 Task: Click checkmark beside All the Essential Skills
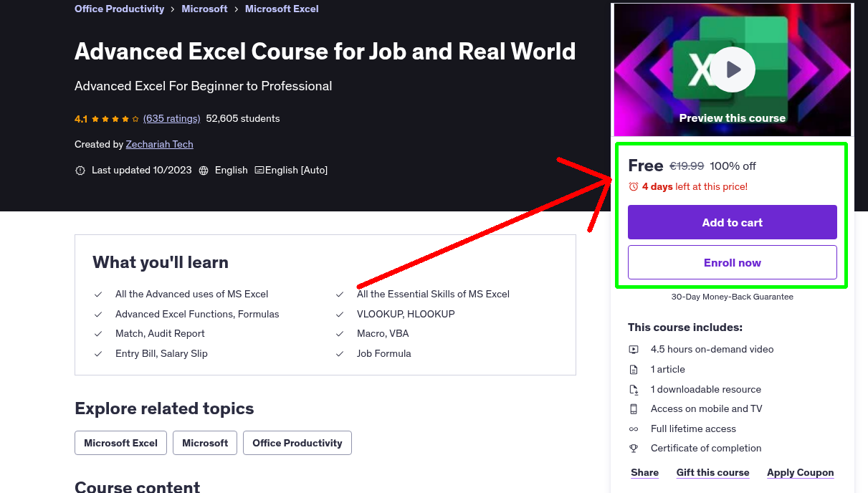point(340,295)
